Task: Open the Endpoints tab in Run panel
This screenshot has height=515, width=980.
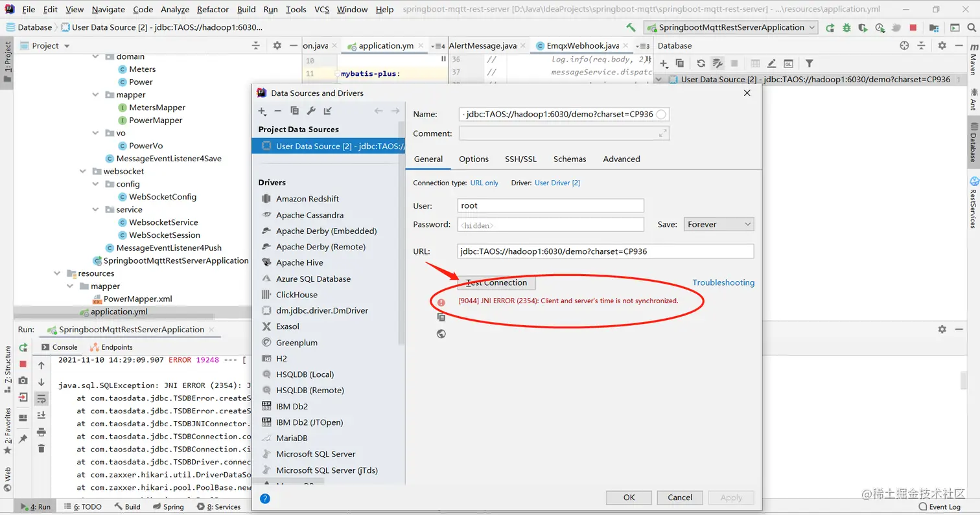Action: (x=111, y=347)
